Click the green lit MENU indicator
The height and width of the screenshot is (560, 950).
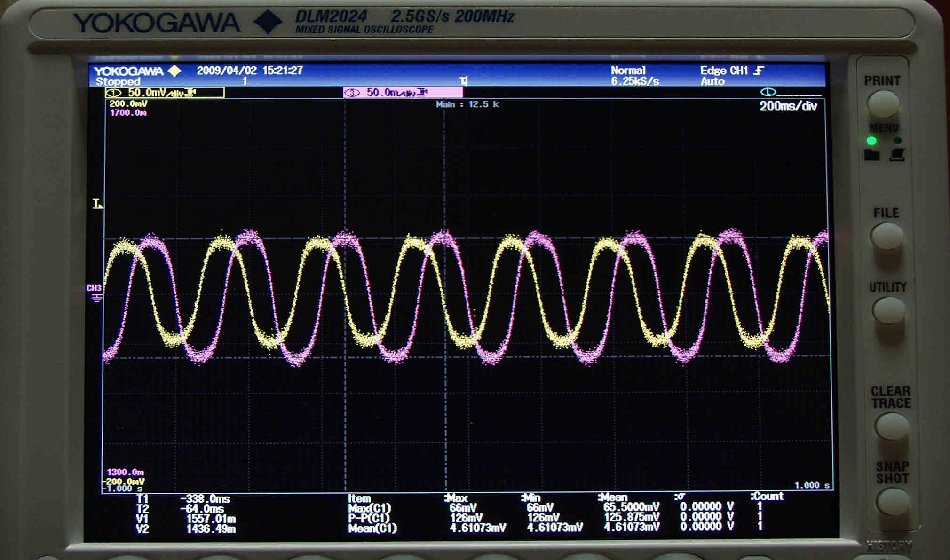(871, 141)
